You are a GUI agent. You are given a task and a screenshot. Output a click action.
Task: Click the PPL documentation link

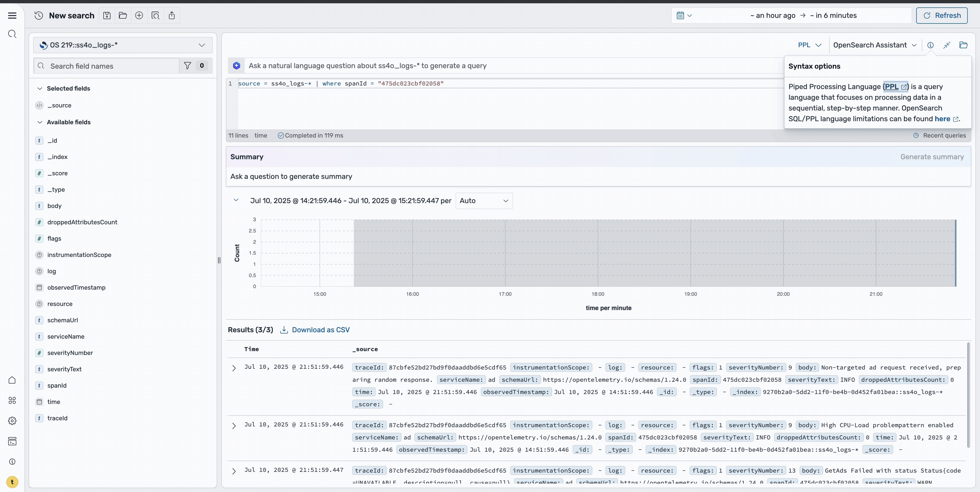(896, 87)
